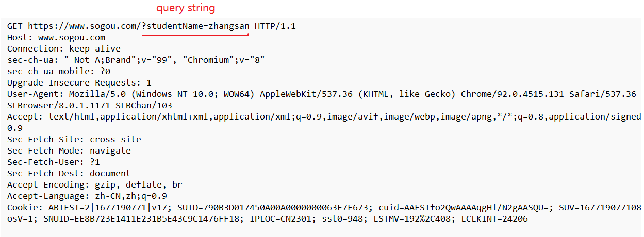Screen dimensions: 644x237
Task: Click the Accept-Language: zh-CN header line
Action: 87,196
